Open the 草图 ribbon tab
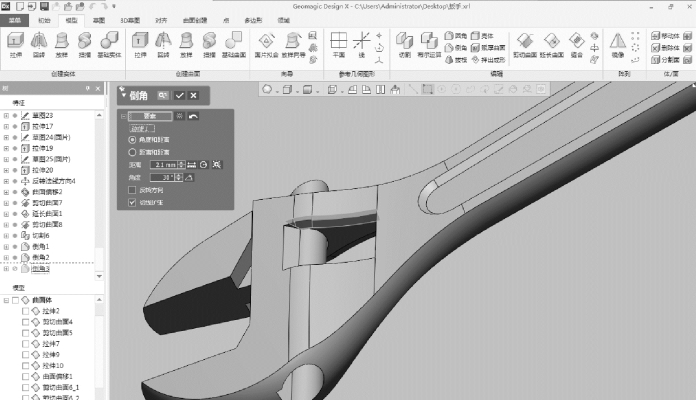The width and height of the screenshot is (696, 400). coord(98,19)
